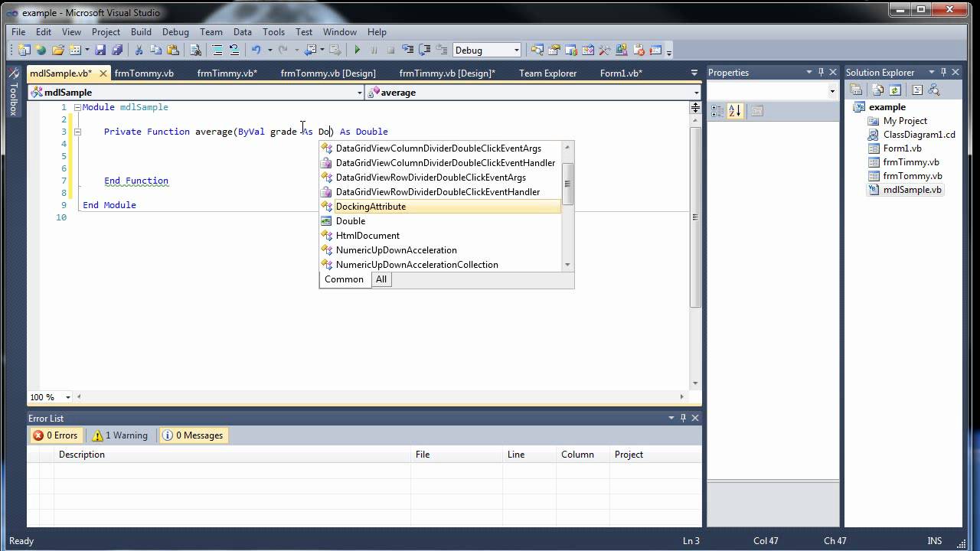Click the Save mdlSample.vb disk icon
Image resolution: width=980 pixels, height=551 pixels.
100,50
